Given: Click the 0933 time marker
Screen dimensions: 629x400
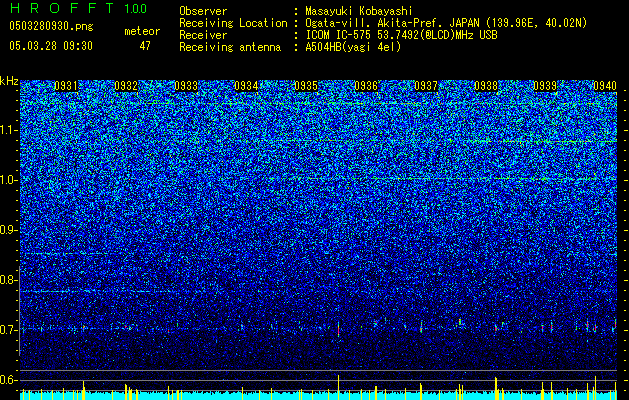Looking at the screenshot, I should pyautogui.click(x=186, y=86).
